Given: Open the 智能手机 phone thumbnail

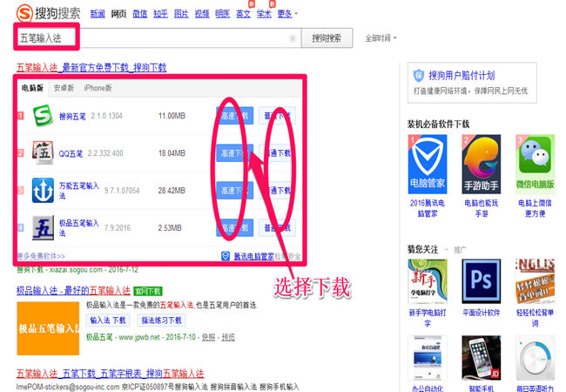Looking at the screenshot, I should pos(482,357).
